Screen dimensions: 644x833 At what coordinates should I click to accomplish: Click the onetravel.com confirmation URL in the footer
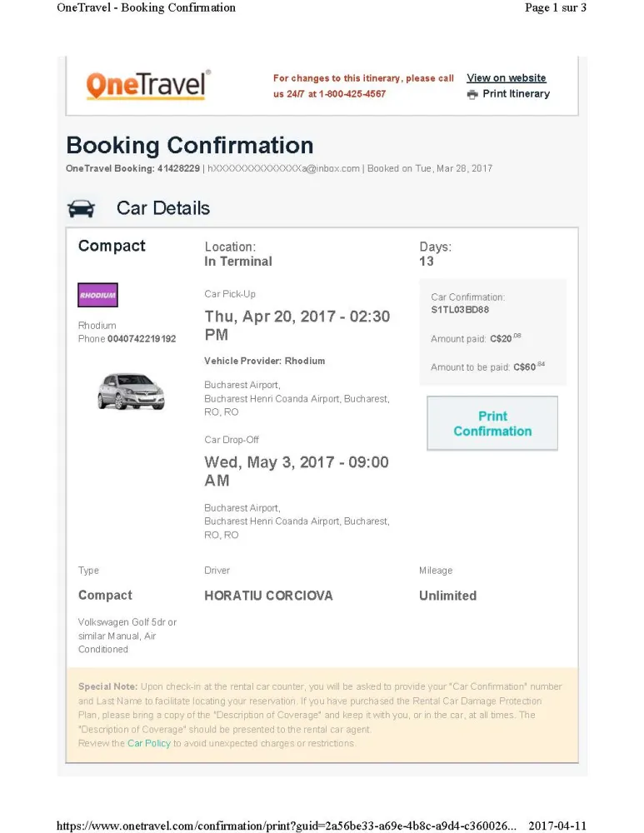[x=286, y=826]
